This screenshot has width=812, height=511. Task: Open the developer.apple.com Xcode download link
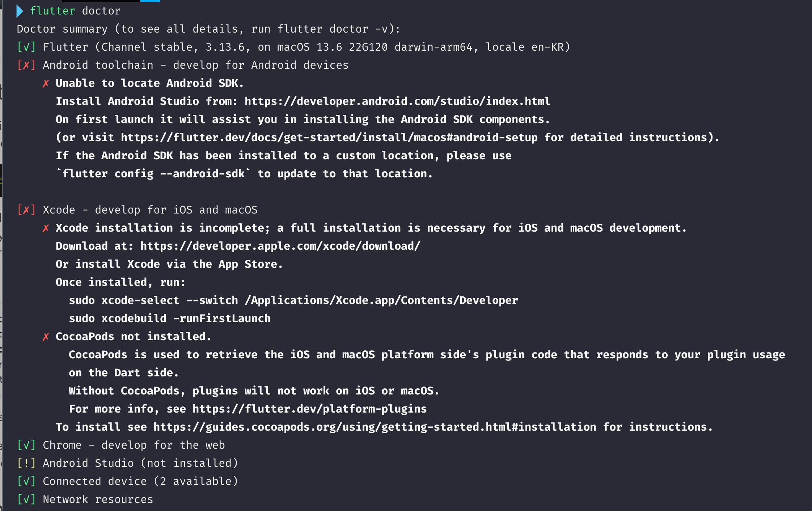pyautogui.click(x=280, y=246)
